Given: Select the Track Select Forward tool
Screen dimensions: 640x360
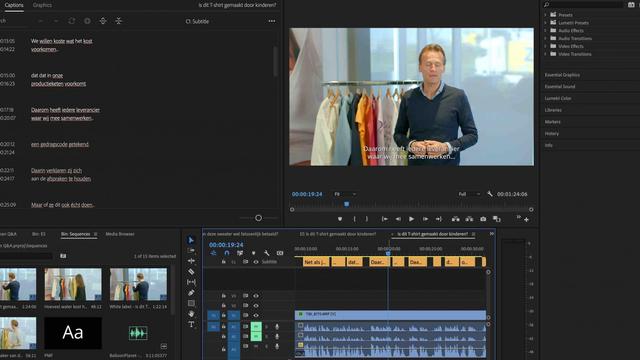Looking at the screenshot, I should pyautogui.click(x=191, y=251).
